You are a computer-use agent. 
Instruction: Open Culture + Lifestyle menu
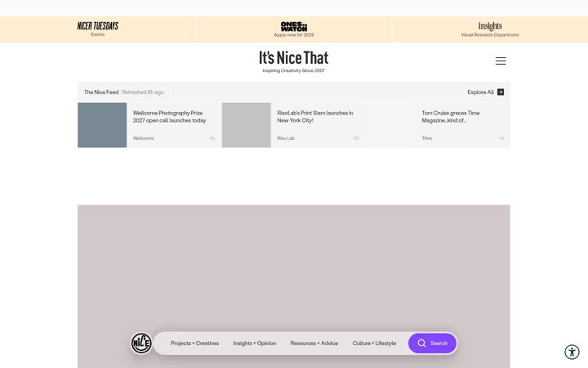[x=374, y=343]
